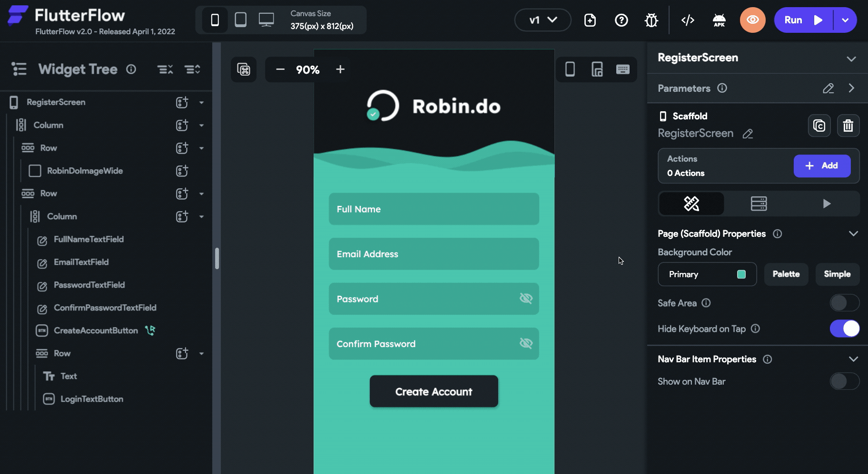Turn on the Show on Nav Bar toggle

click(845, 381)
